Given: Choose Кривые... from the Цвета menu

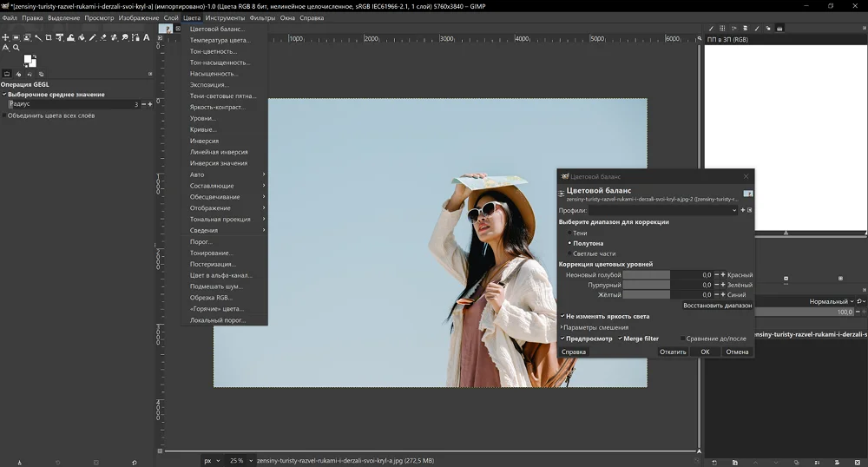Looking at the screenshot, I should pos(203,129).
